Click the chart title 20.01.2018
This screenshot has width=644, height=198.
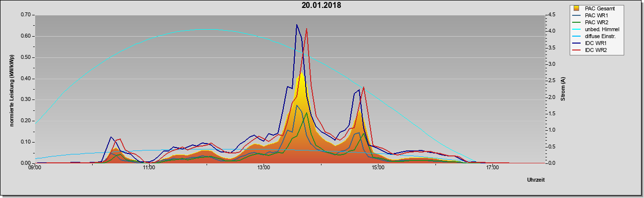[x=322, y=5]
